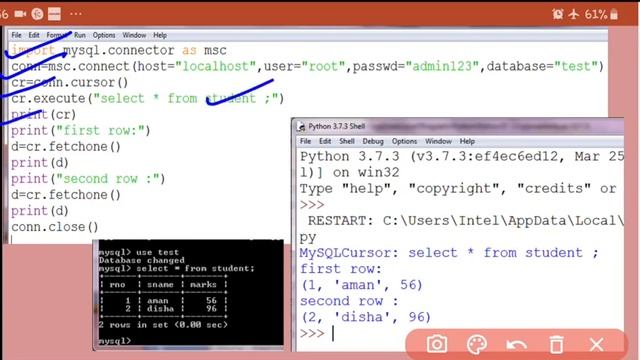The height and width of the screenshot is (360, 640).
Task: Tap the three-dots overflow icon in status bar
Action: point(76,14)
